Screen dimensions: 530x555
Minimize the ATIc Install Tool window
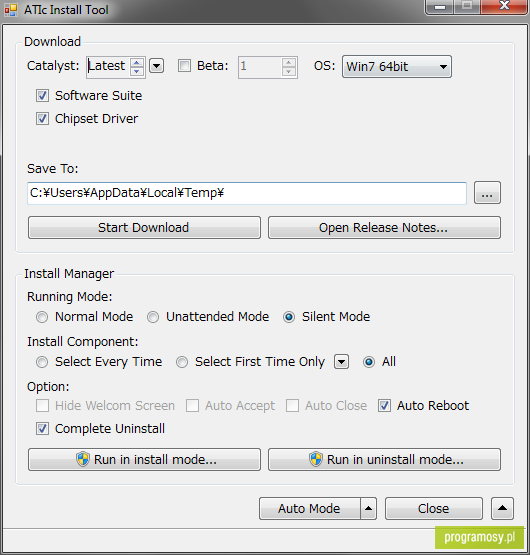(x=440, y=6)
